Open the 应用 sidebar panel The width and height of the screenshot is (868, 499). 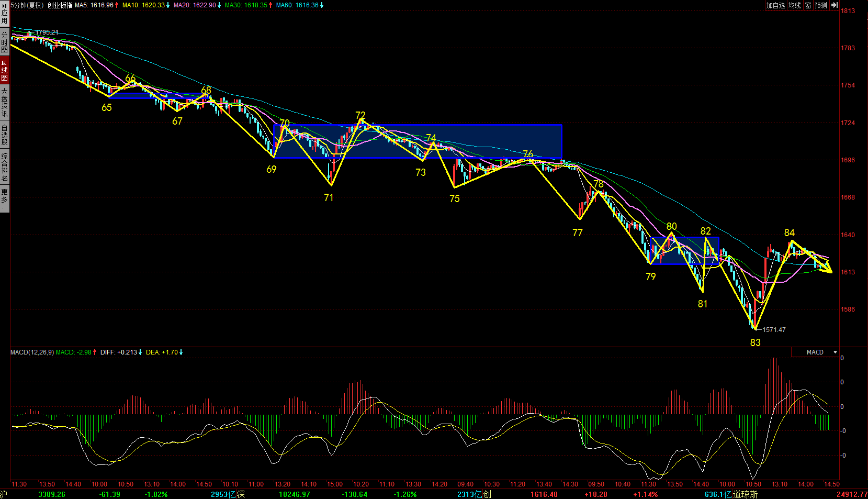click(4, 14)
